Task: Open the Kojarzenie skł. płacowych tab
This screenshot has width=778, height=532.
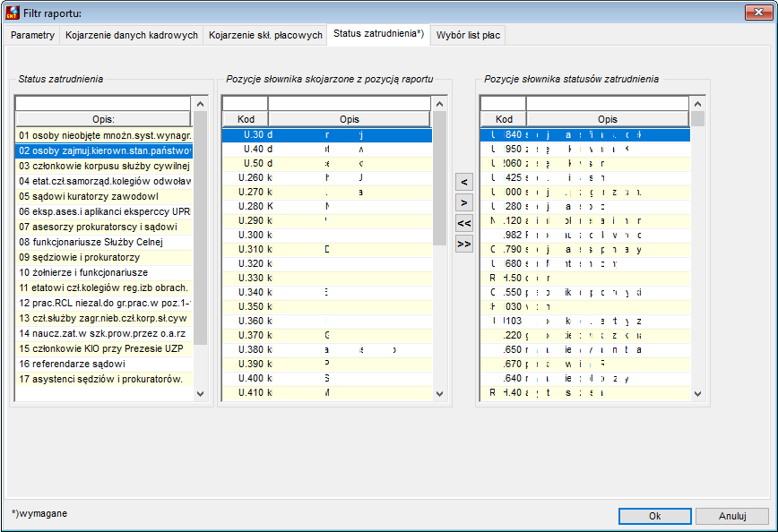Action: [x=265, y=35]
